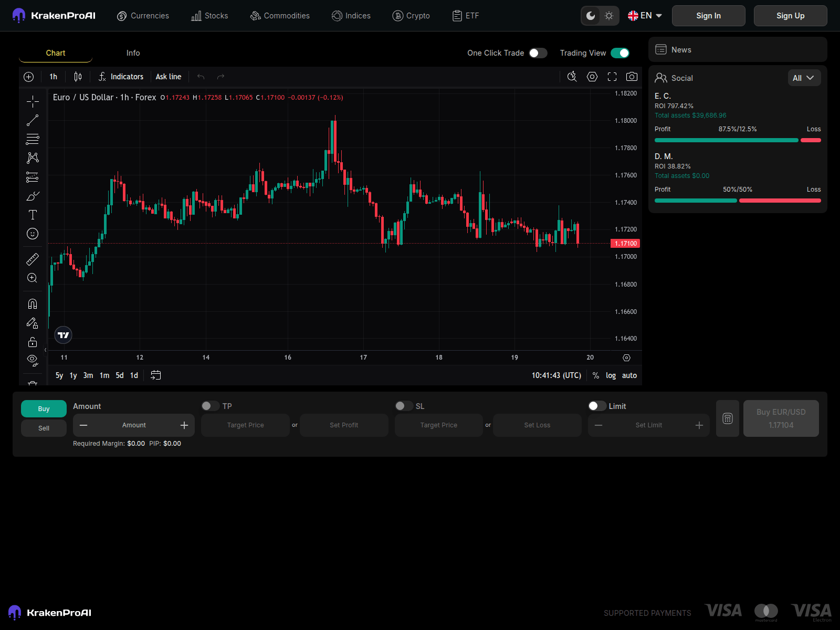Open chart settings hexagon icon
The image size is (840, 630).
point(592,77)
